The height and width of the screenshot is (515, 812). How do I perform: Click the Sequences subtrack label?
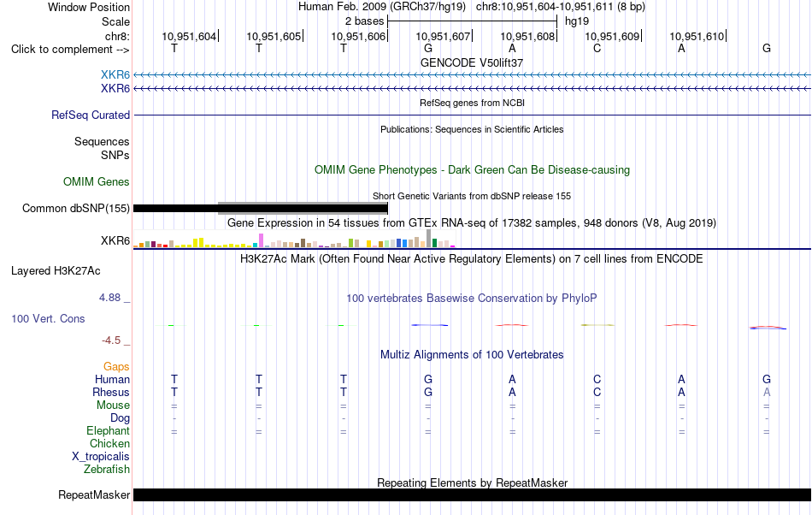[x=102, y=141]
